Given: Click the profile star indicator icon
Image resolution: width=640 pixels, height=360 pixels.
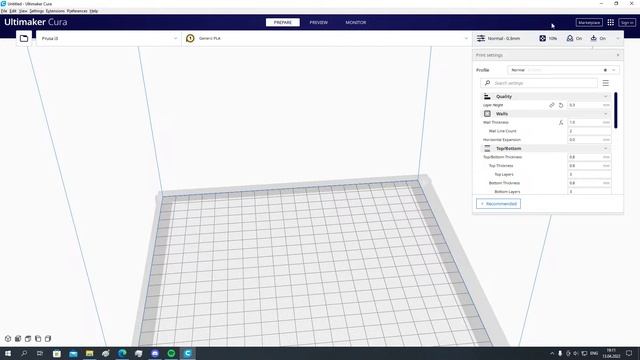Looking at the screenshot, I should (x=605, y=70).
